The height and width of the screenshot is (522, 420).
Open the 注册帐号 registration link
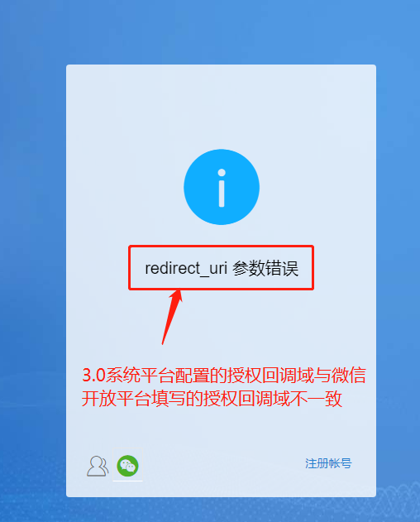point(328,463)
